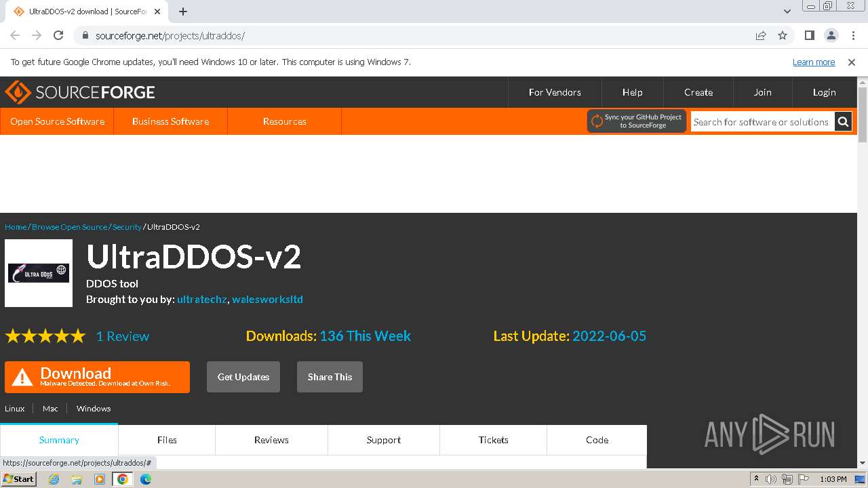Screen dimensions: 868x488
Task: Click the 136 This Week downloads text
Action: (x=365, y=336)
